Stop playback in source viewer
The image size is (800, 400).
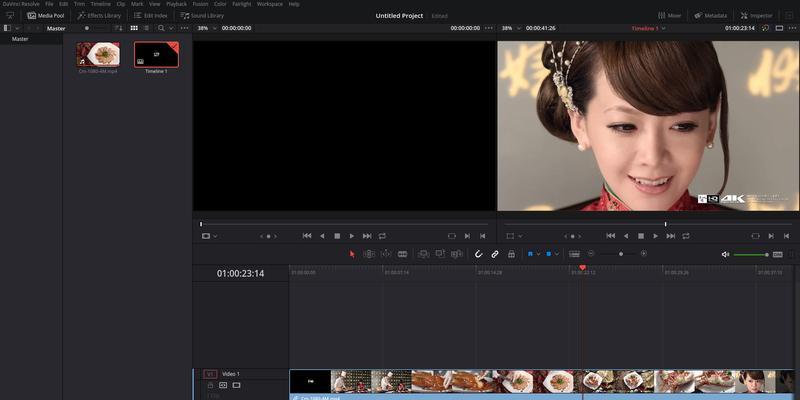pos(337,236)
